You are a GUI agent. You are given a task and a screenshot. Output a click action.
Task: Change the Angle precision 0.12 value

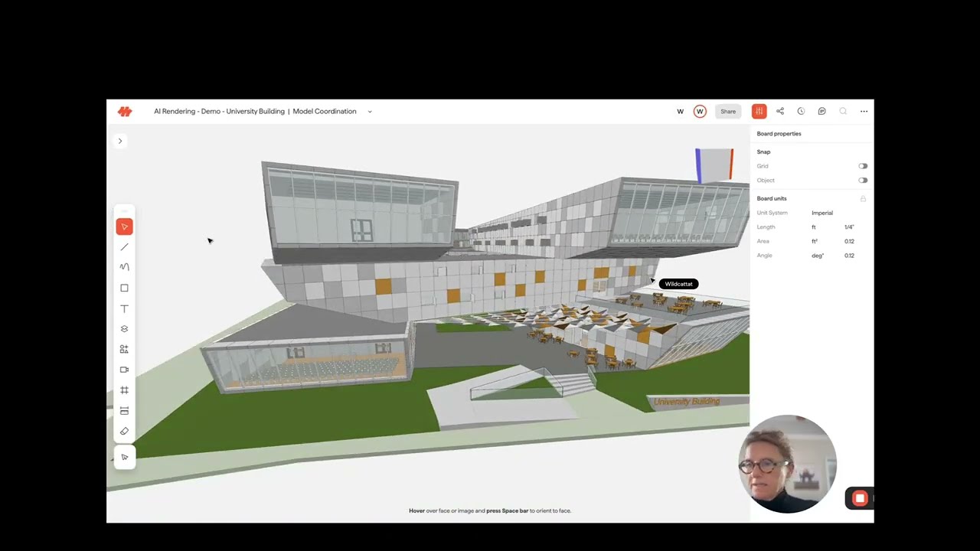tap(849, 256)
